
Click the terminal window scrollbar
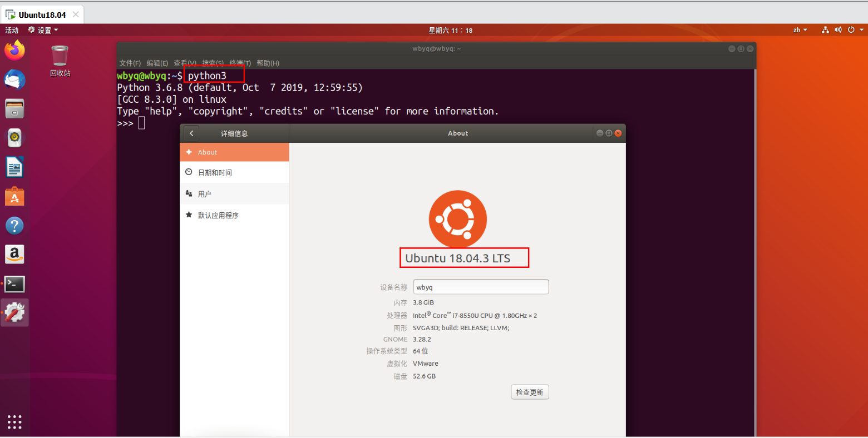tap(754, 253)
